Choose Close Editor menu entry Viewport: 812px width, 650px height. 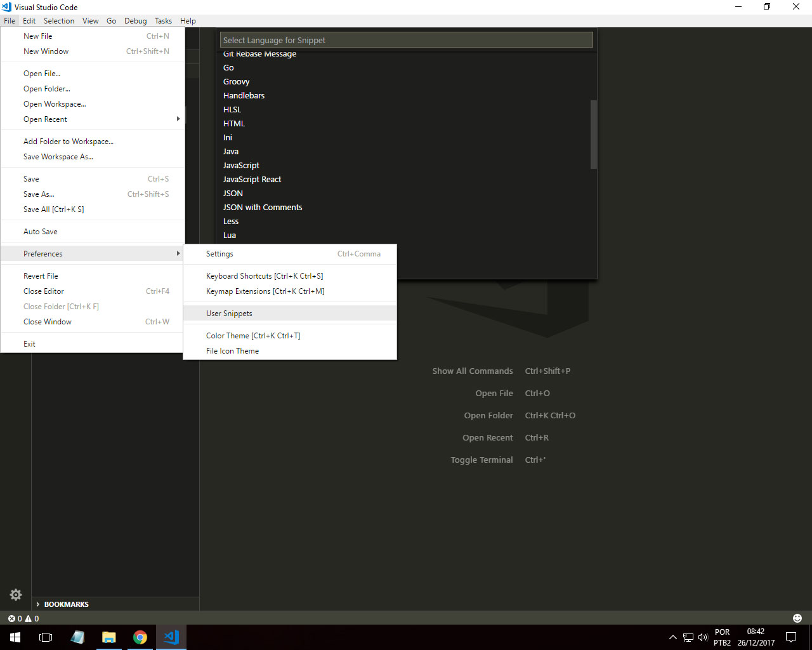pos(93,291)
